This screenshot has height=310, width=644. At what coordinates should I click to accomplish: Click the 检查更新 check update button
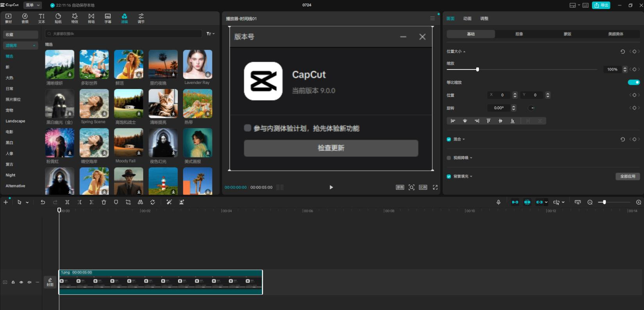tap(331, 148)
